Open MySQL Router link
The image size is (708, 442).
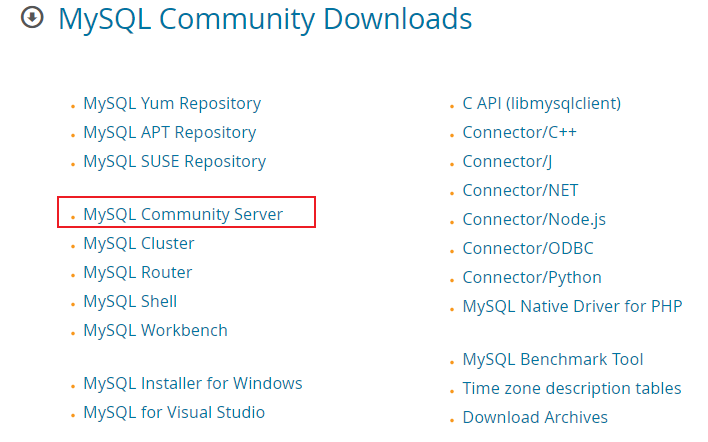[x=138, y=272]
